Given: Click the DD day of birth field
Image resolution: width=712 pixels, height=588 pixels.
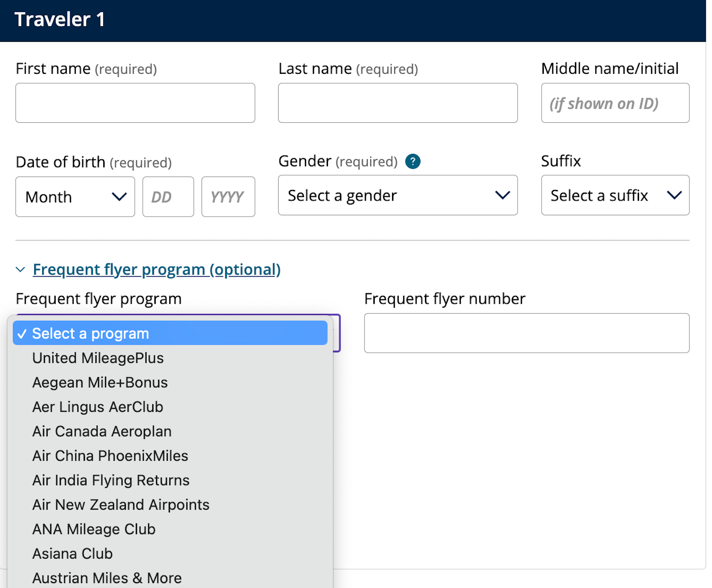Looking at the screenshot, I should point(168,197).
